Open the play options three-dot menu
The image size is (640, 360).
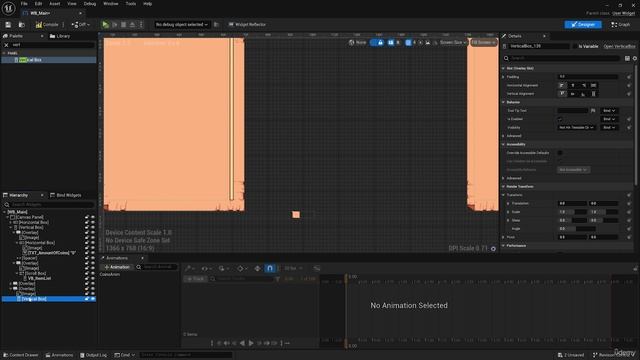pyautogui.click(x=141, y=24)
